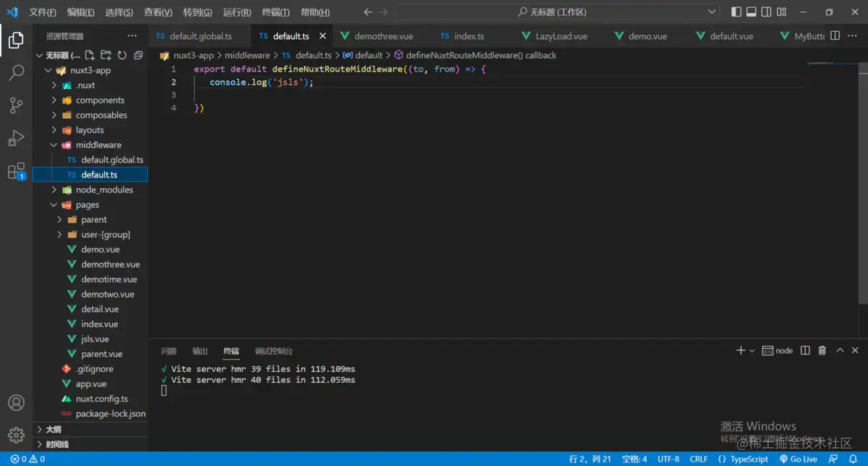Collapse all folders in explorer
The height and width of the screenshot is (466, 868).
click(138, 55)
